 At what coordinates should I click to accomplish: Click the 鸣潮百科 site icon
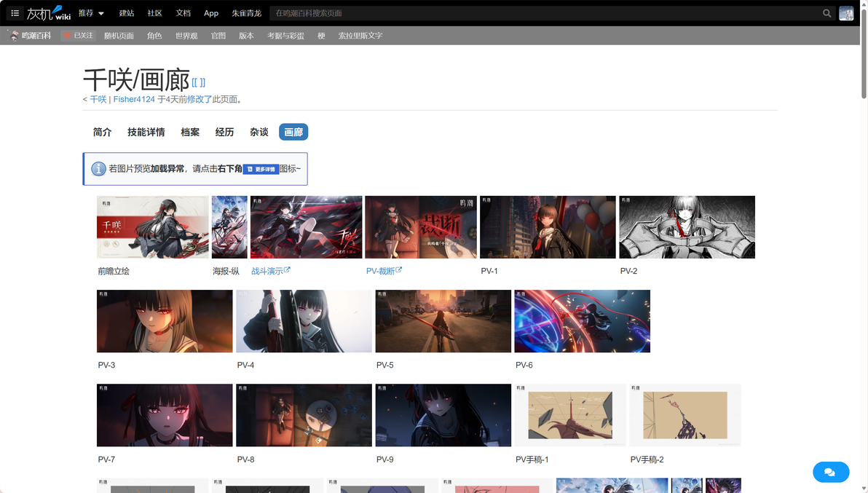tap(15, 36)
